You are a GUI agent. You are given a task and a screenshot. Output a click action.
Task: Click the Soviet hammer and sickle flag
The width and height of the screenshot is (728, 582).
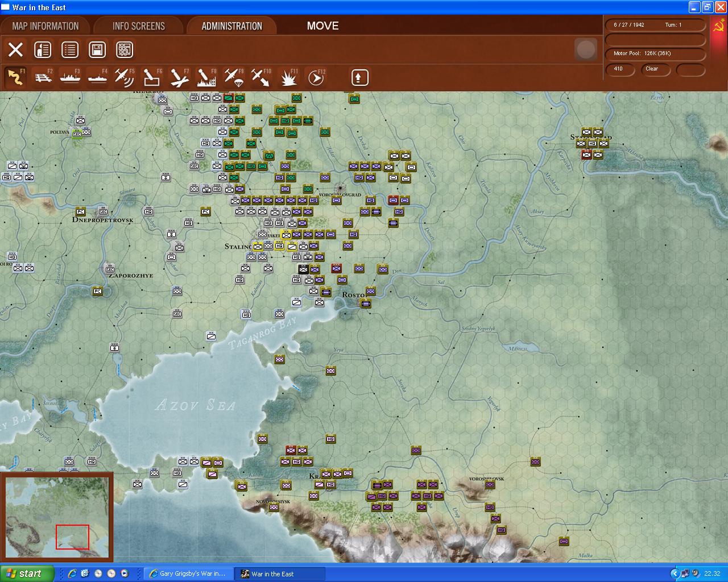718,26
